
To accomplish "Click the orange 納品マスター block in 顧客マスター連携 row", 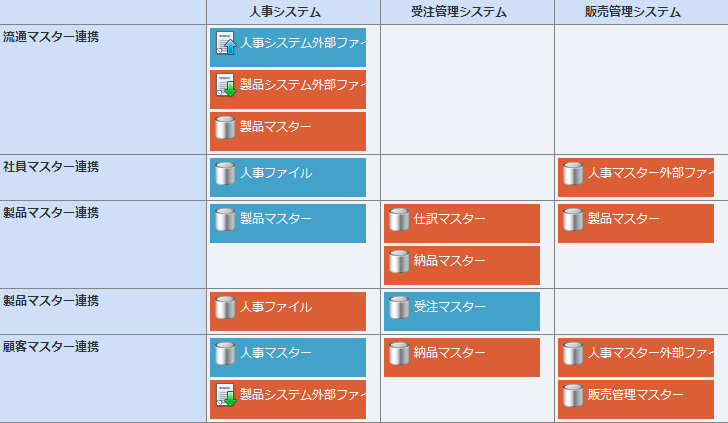I will point(462,358).
